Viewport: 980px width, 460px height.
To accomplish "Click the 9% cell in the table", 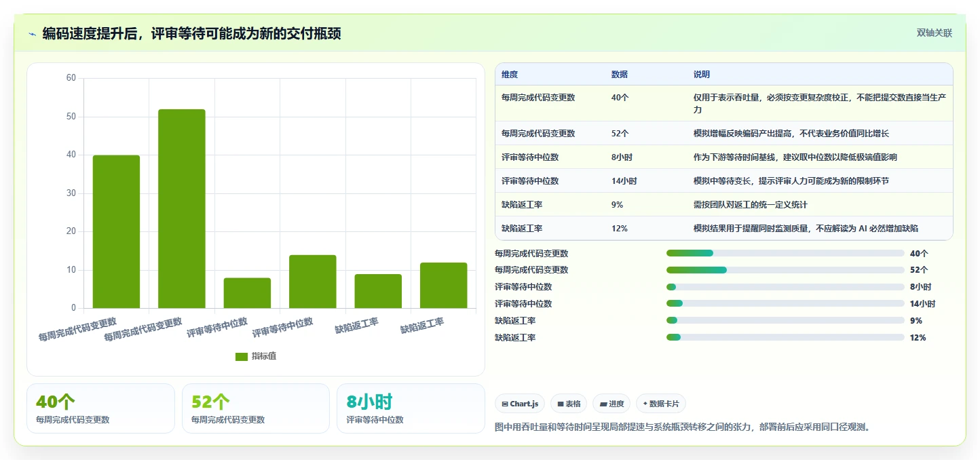I will click(x=618, y=205).
